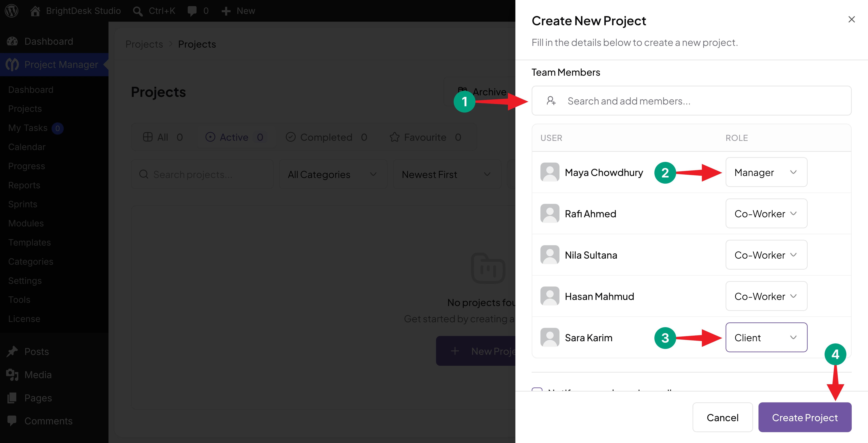Open the Ctrl+K search icon
Viewport: 868px width, 443px height.
(x=137, y=11)
